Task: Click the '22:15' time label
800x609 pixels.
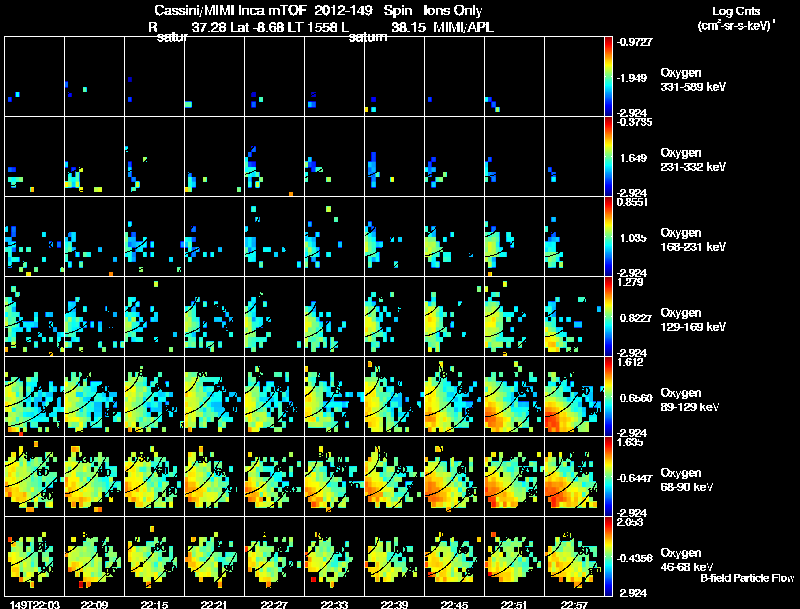Action: (x=154, y=604)
